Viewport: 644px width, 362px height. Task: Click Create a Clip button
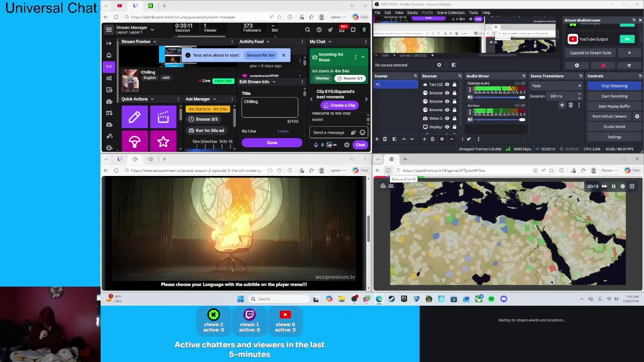[x=339, y=105]
